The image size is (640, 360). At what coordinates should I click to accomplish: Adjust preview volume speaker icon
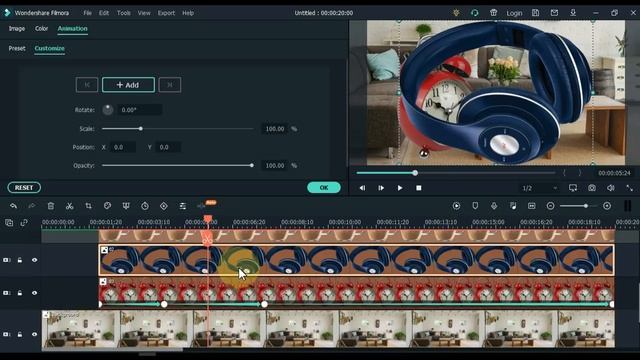click(x=611, y=188)
